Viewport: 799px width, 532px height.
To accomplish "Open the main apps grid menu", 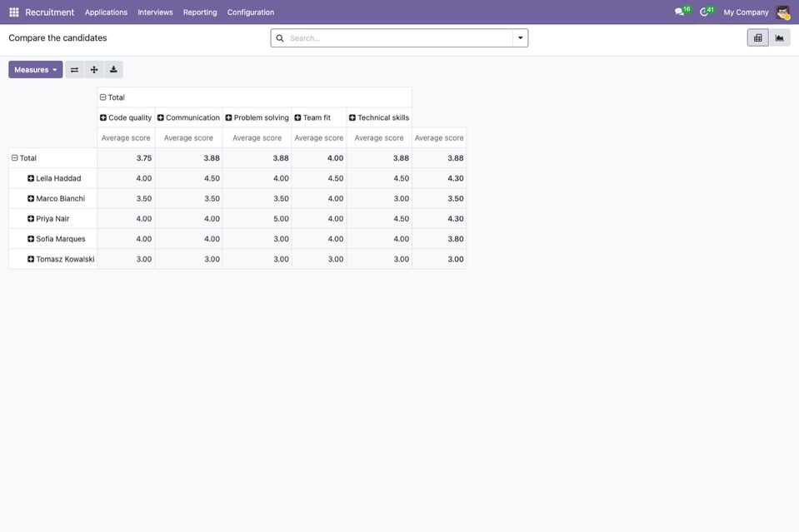I will coord(14,12).
